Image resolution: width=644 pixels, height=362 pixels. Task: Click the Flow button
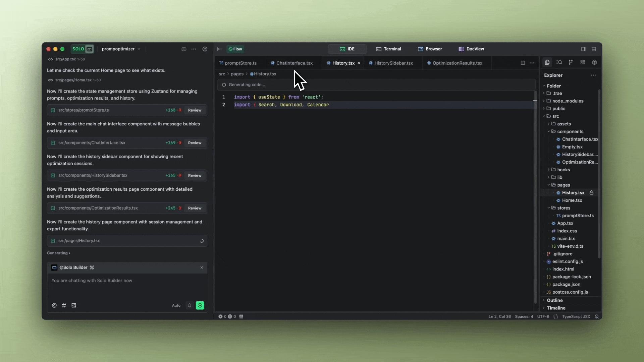235,49
